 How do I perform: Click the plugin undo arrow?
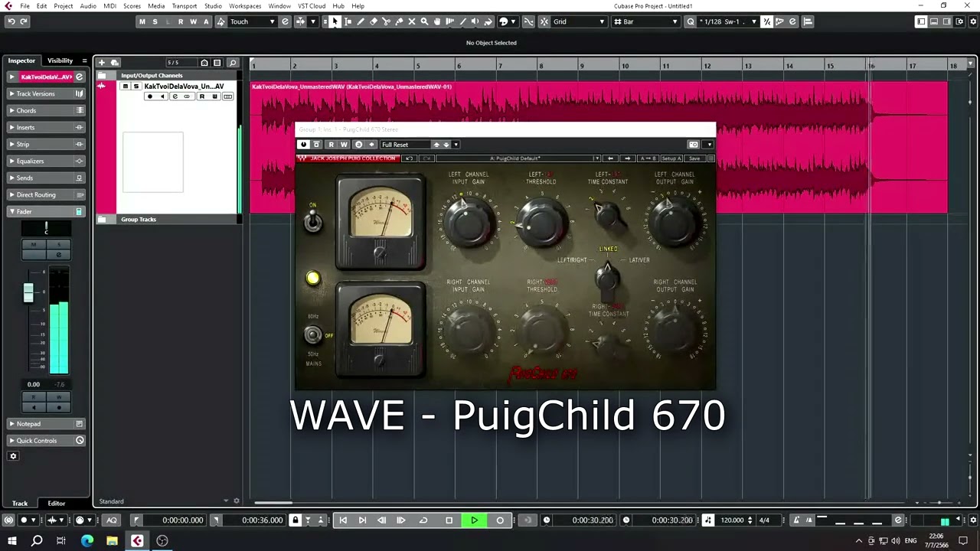pos(409,158)
